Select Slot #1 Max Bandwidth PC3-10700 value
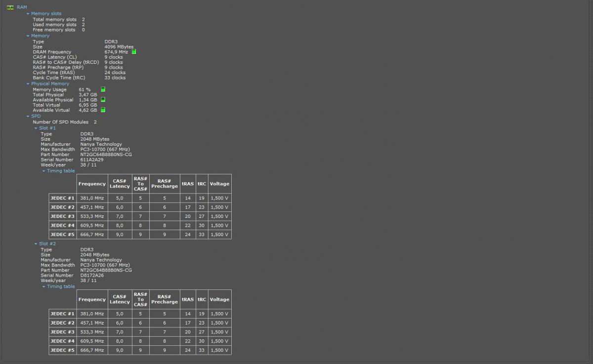Image resolution: width=593 pixels, height=364 pixels. [x=105, y=150]
